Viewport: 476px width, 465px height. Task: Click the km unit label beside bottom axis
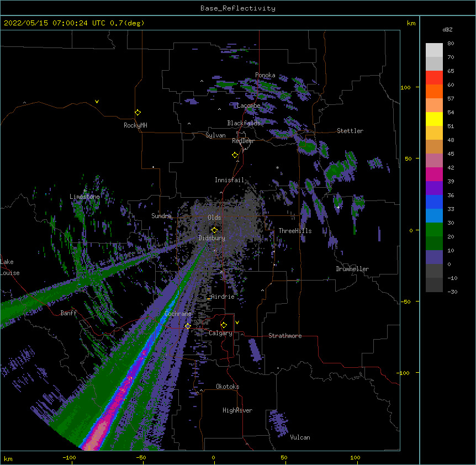pos(8,458)
